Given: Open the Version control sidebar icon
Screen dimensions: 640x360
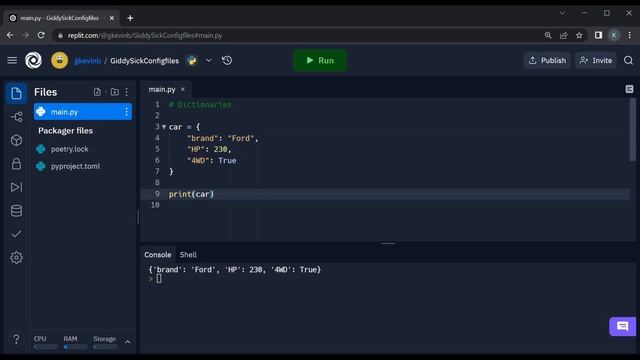Looking at the screenshot, I should [16, 117].
